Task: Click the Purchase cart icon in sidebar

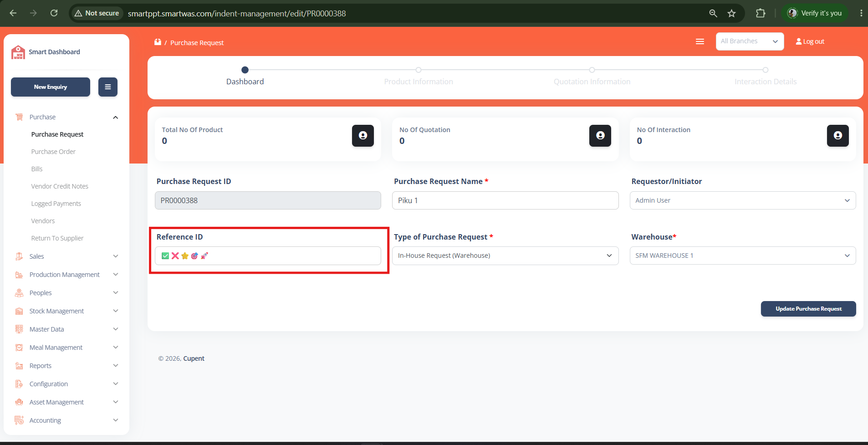Action: tap(19, 117)
